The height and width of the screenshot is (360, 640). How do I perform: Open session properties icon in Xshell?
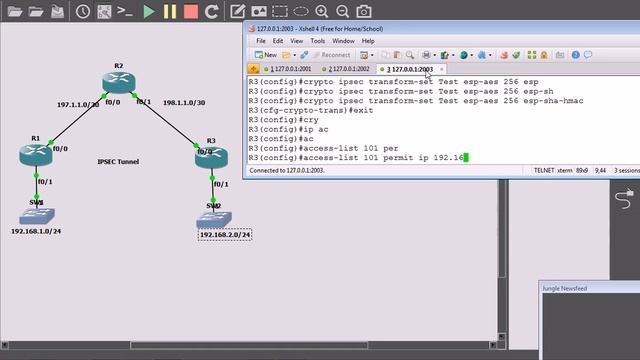click(364, 55)
